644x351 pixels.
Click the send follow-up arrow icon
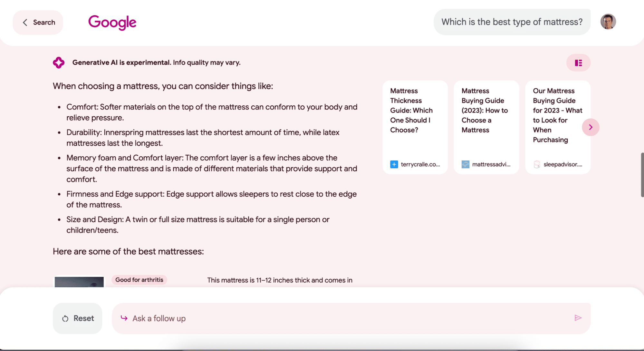[x=578, y=318]
